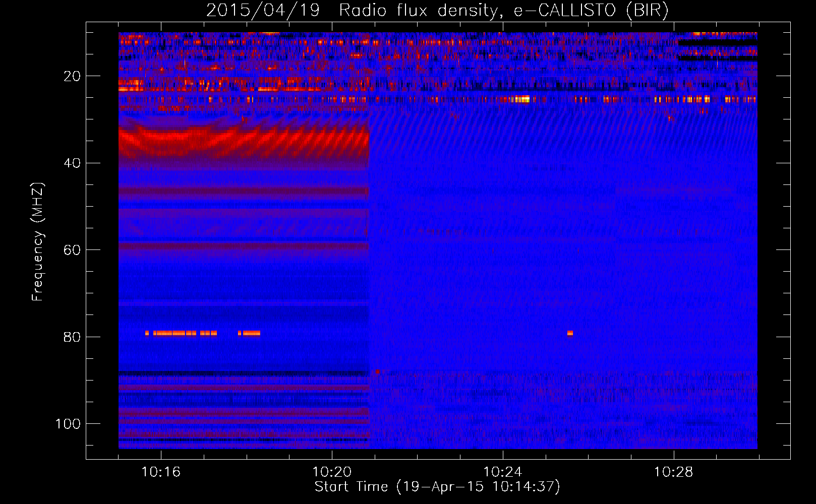Screen dimensions: 816x504
Task: Click the '60' frequency tick label
Action: click(x=72, y=250)
